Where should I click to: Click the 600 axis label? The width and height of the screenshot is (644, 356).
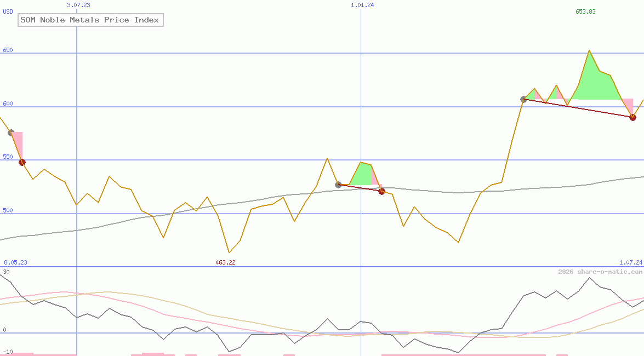point(8,104)
